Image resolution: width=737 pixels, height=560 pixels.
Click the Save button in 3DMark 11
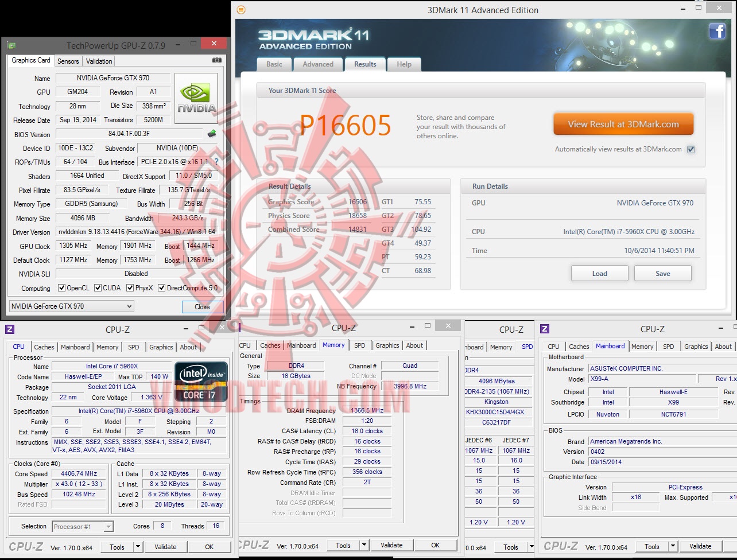click(663, 273)
